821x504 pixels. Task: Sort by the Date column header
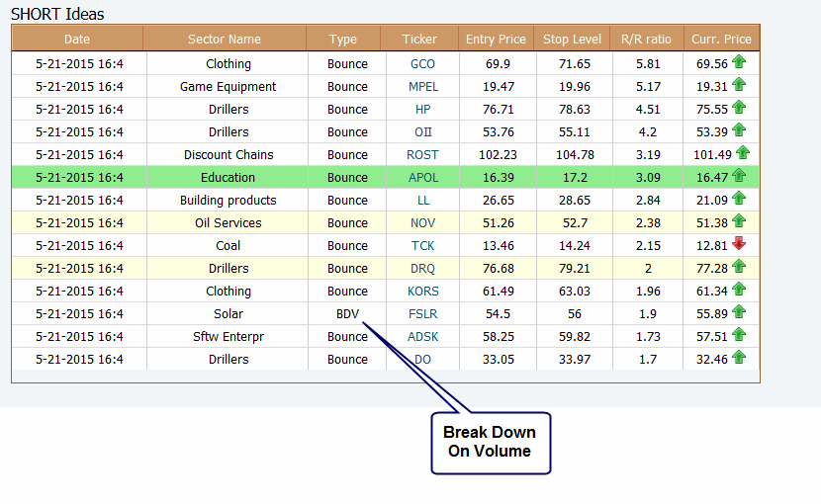(x=77, y=39)
